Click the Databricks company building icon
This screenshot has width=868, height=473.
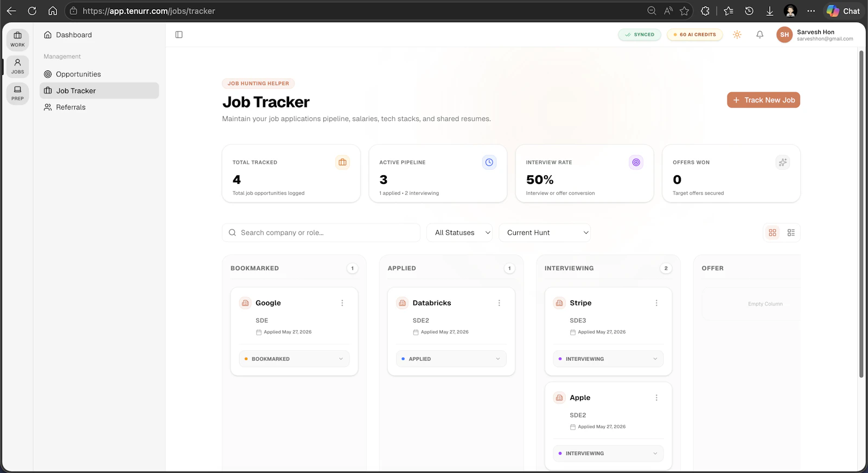(x=403, y=303)
